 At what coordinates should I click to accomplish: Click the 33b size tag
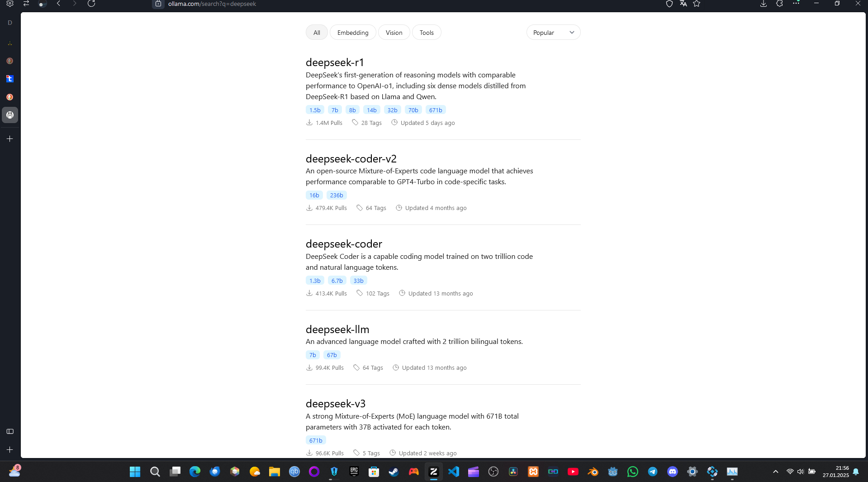(x=359, y=281)
